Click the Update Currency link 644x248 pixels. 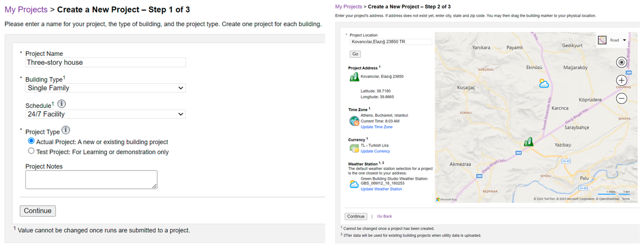click(x=375, y=151)
